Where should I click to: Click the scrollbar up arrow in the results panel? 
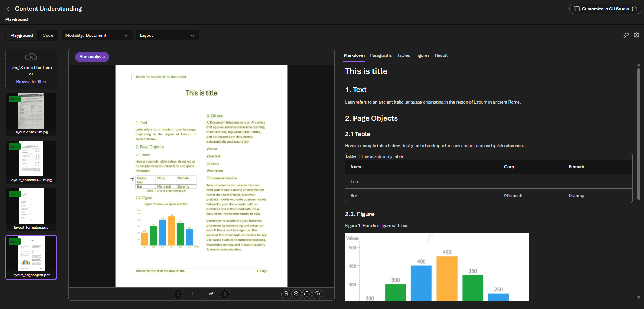(x=639, y=65)
